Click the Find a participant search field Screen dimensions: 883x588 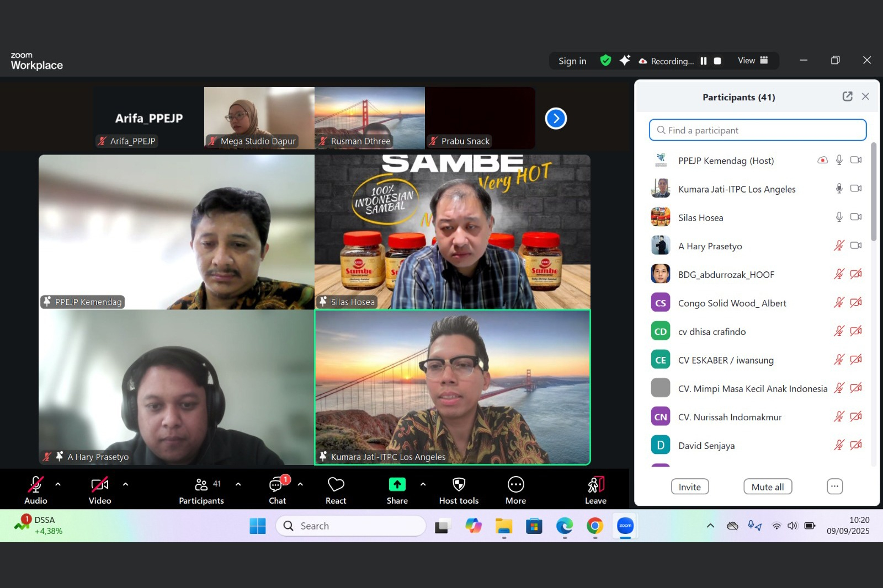(x=758, y=130)
